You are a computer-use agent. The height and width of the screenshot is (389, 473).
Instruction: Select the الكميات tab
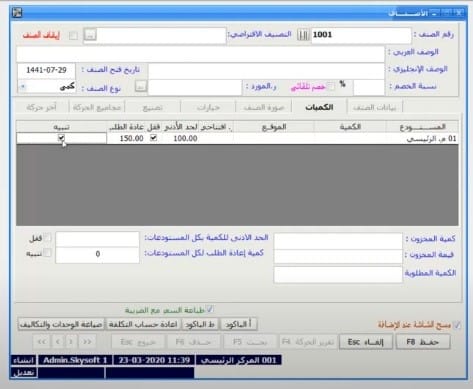point(319,107)
